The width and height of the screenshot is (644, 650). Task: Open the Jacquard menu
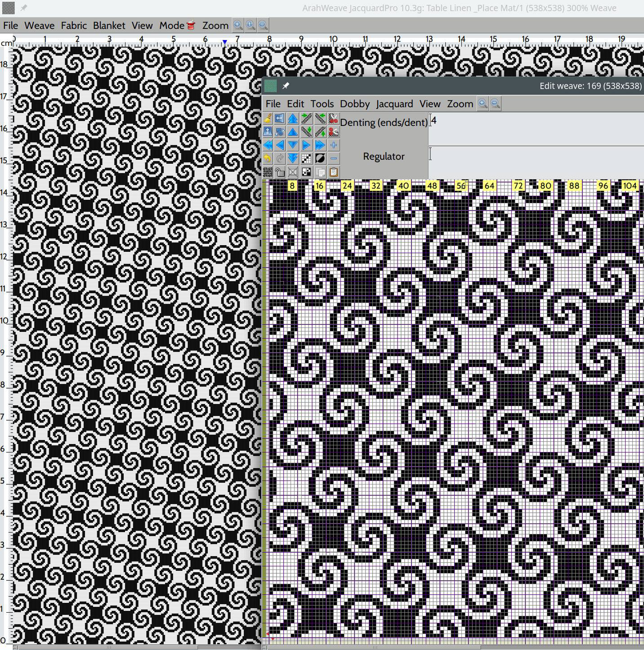pos(394,104)
